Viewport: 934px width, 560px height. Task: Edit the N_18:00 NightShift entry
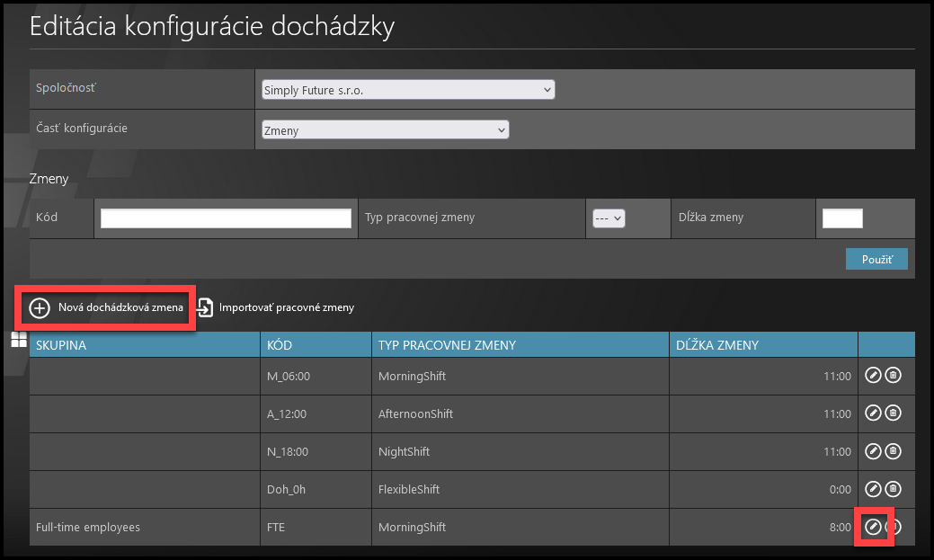click(872, 451)
